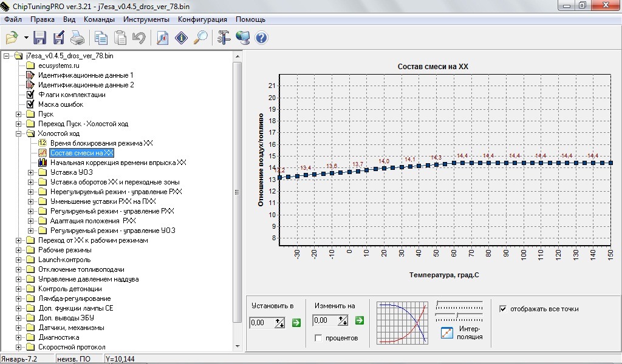Image resolution: width=622 pixels, height=364 pixels.
Task: Open the 'Конфигурация' menu
Action: [x=202, y=19]
